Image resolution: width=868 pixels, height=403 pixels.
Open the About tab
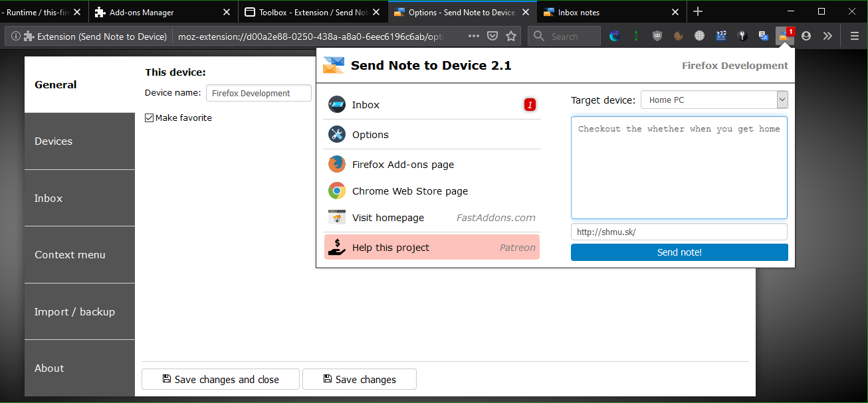tap(80, 368)
